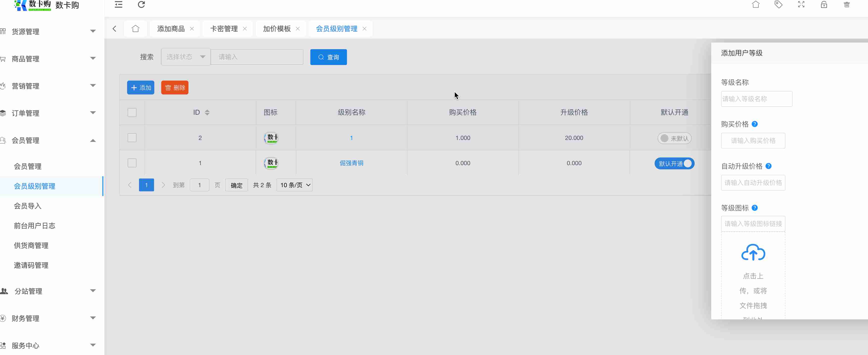Viewport: 868px width, 355px height.
Task: Switch to the 卡密管理 tab
Action: click(224, 29)
